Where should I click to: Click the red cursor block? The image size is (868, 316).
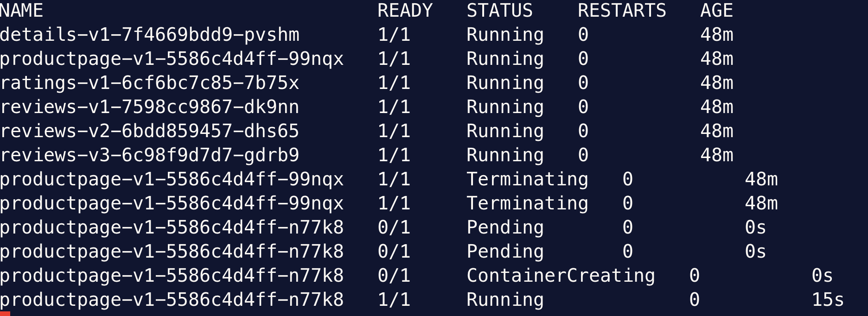pos(5,314)
